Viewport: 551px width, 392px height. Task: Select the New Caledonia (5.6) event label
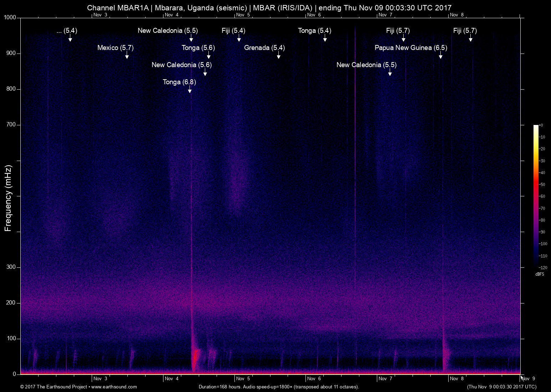(x=182, y=65)
